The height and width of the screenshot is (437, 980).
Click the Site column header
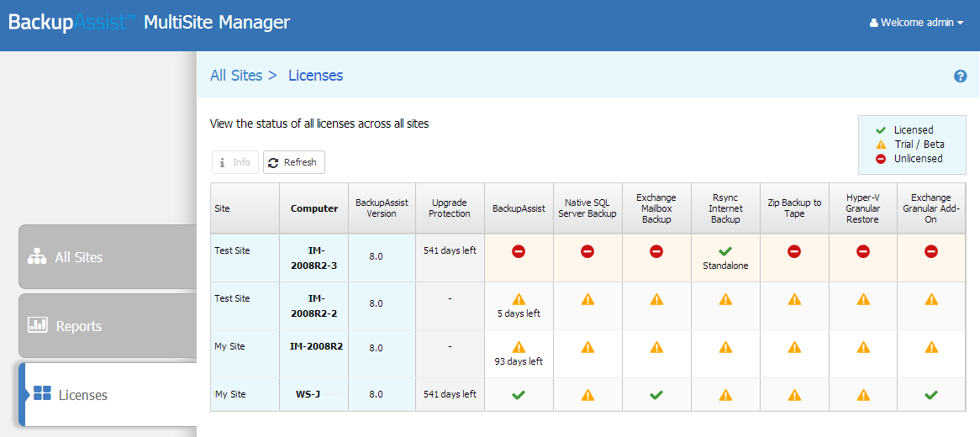(x=245, y=208)
